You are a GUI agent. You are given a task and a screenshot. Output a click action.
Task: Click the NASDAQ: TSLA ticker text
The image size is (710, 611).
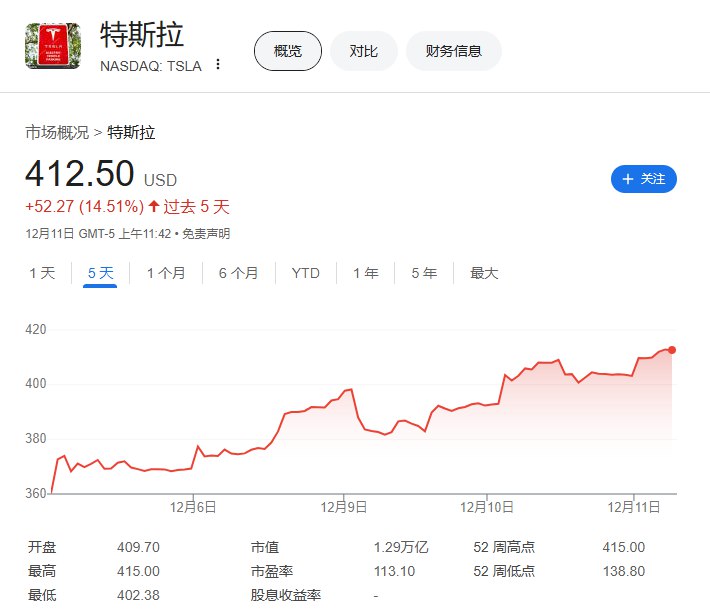pyautogui.click(x=151, y=66)
